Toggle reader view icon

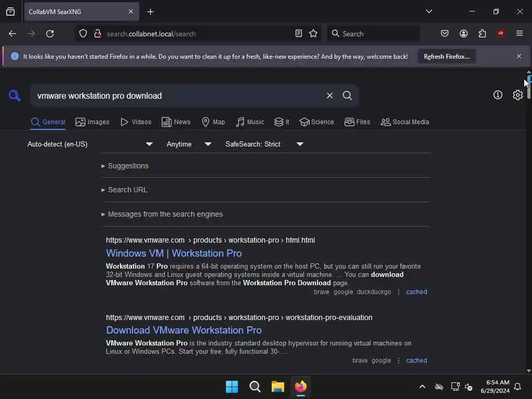(x=299, y=34)
